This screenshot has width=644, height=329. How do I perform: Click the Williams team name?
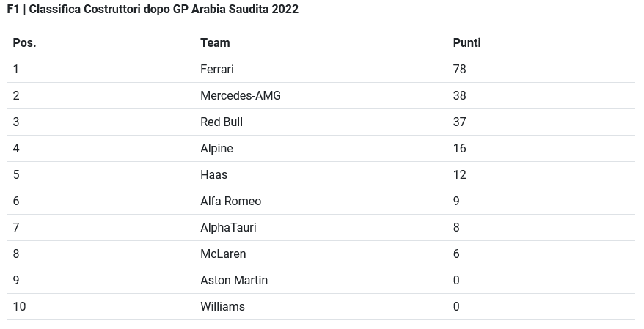point(222,306)
